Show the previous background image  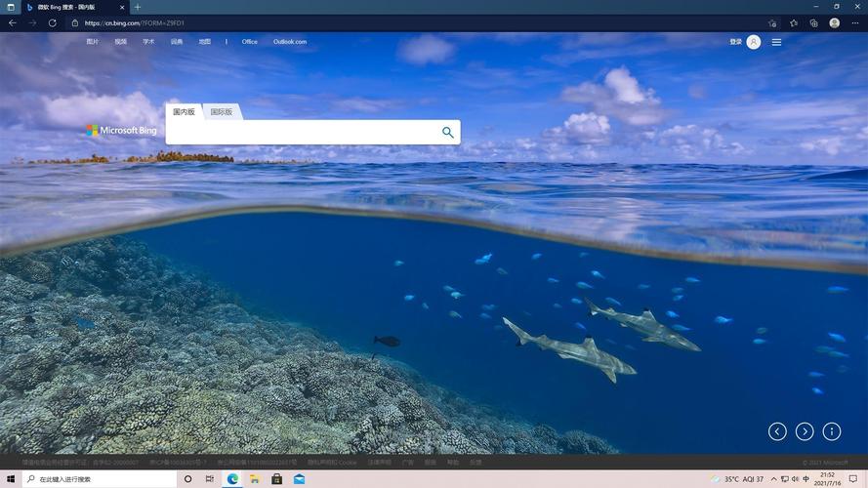[x=777, y=431]
